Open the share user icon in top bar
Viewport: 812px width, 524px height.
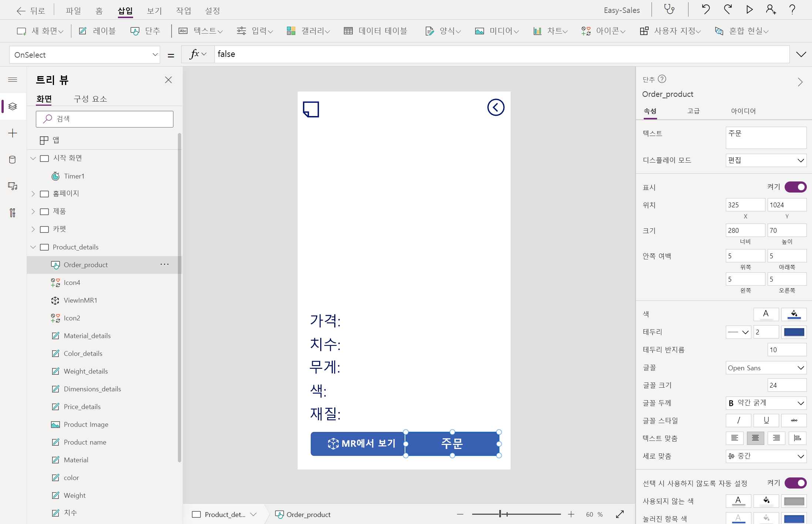(x=771, y=10)
